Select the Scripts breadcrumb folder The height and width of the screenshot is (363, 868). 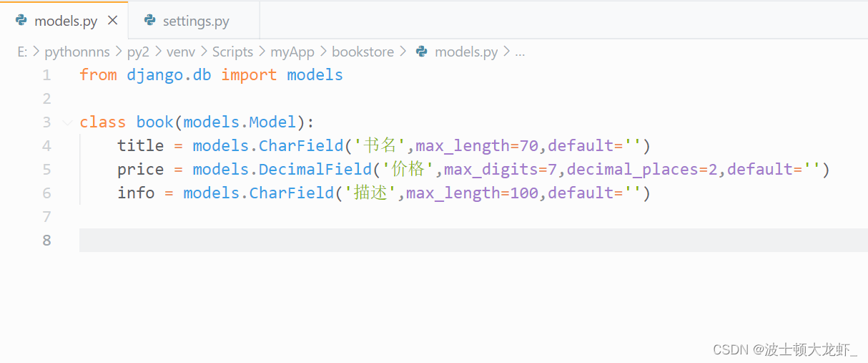tap(232, 52)
